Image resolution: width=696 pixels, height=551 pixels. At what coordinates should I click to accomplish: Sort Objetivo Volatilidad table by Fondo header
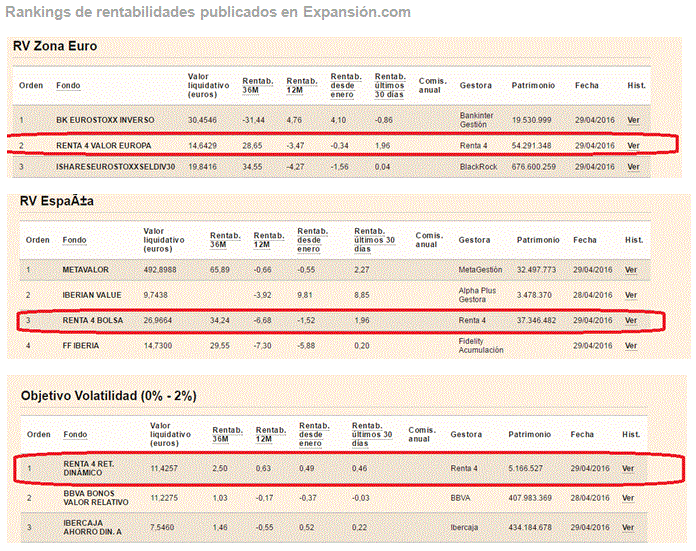click(x=75, y=434)
